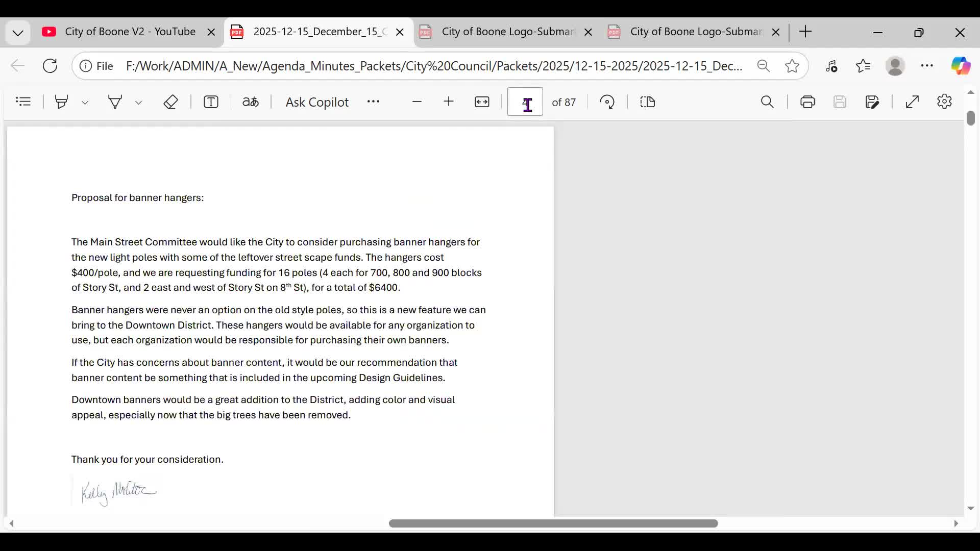Open the tab search dropdown chevron
The height and width of the screenshot is (551, 980).
(x=18, y=33)
